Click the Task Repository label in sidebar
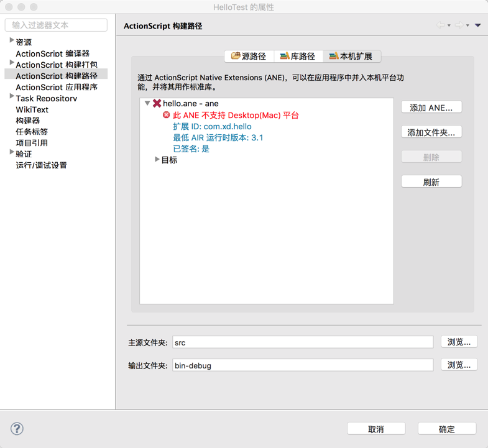Viewport: 488px width, 448px height. pos(47,98)
